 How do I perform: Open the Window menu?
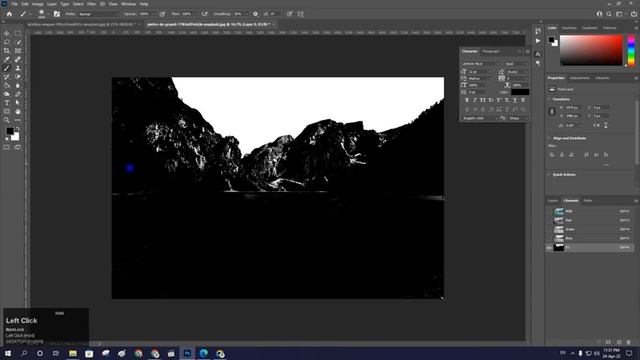click(x=129, y=4)
